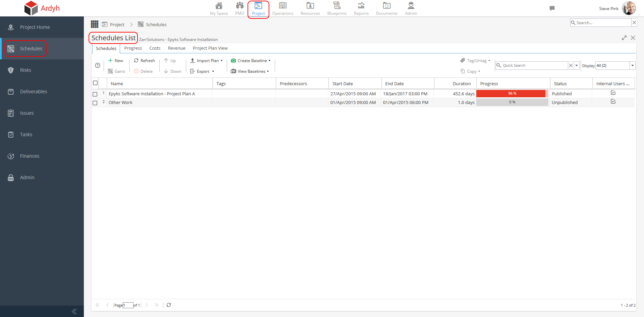
Task: Click New to create a schedule
Action: [x=116, y=60]
